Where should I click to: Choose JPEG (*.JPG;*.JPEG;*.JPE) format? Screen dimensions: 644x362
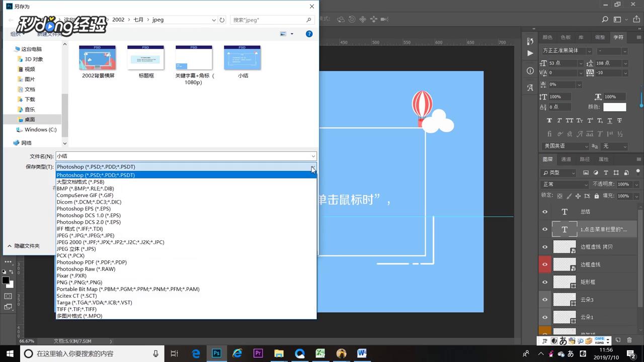pos(186,235)
